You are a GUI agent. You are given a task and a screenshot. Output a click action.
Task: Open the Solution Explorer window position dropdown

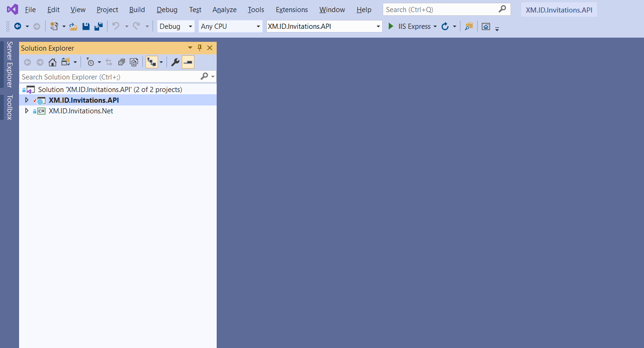pos(190,48)
